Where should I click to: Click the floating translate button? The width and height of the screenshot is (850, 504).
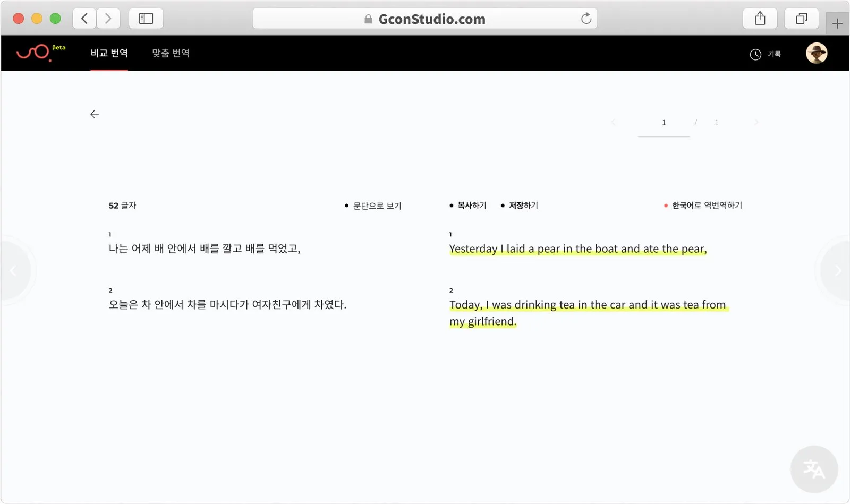(x=814, y=469)
